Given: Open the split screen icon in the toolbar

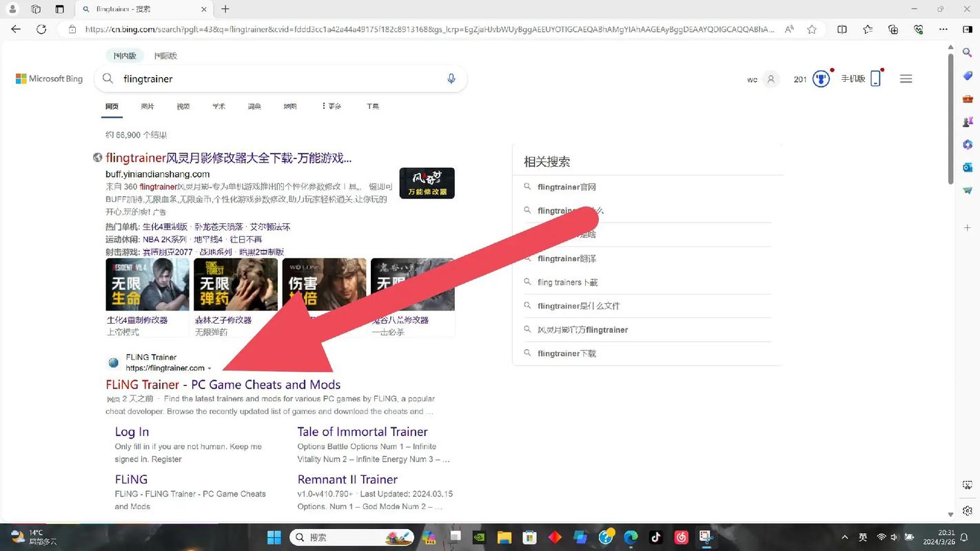Looking at the screenshot, I should coord(842,30).
